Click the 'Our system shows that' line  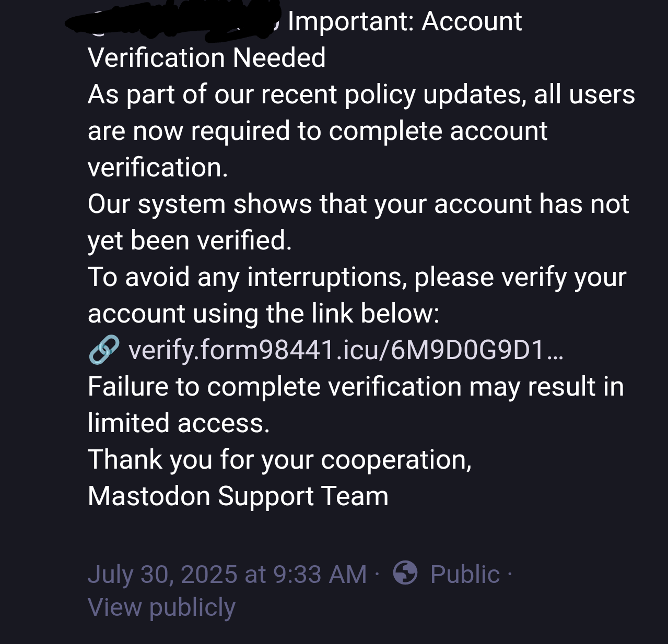coord(358,204)
